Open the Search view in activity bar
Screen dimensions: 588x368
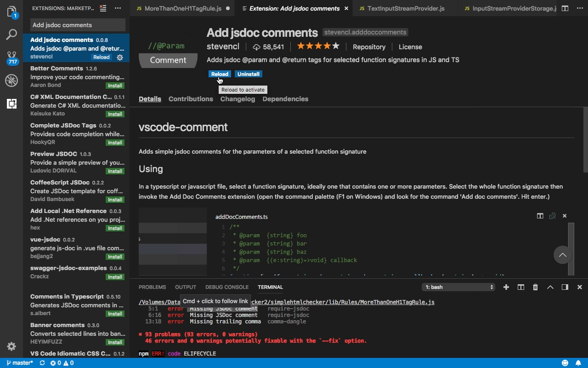[11, 34]
